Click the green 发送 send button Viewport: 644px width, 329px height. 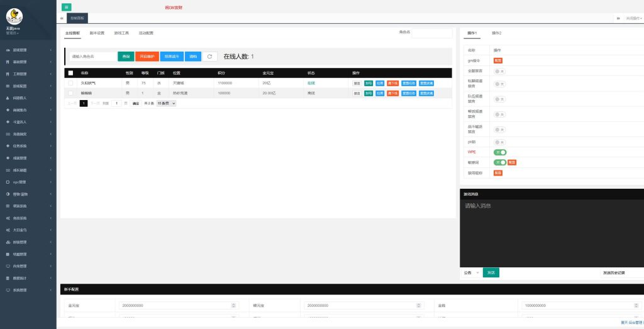(x=491, y=273)
